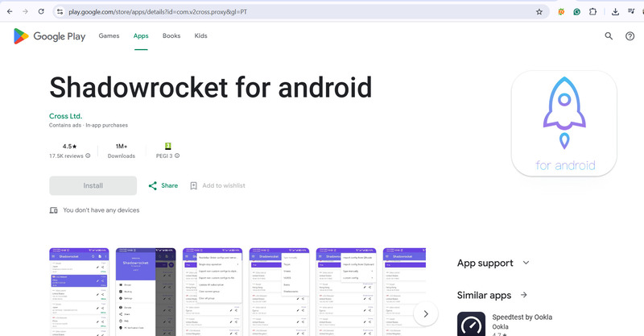The width and height of the screenshot is (644, 336).
Task: Click the 1M+ Downloads text
Action: click(122, 151)
